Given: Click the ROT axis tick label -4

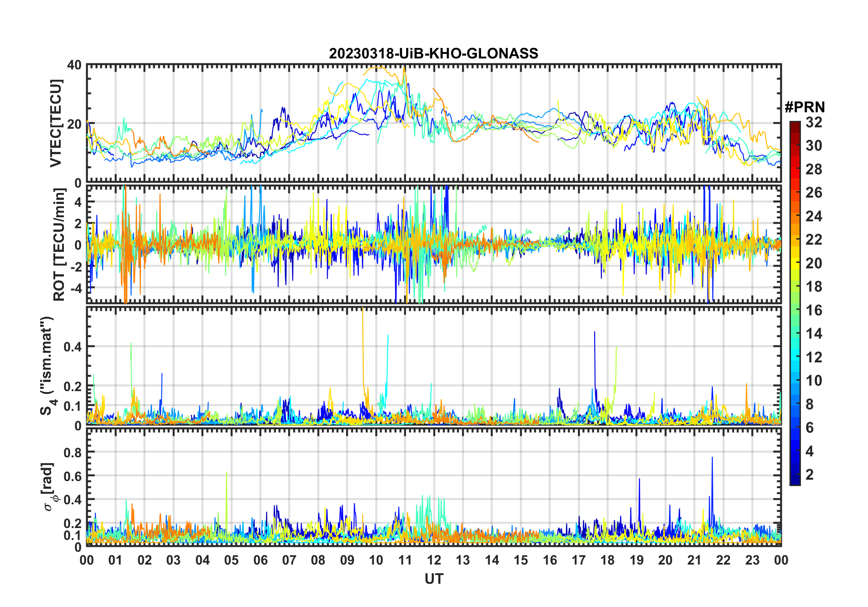Looking at the screenshot, I should [x=76, y=288].
